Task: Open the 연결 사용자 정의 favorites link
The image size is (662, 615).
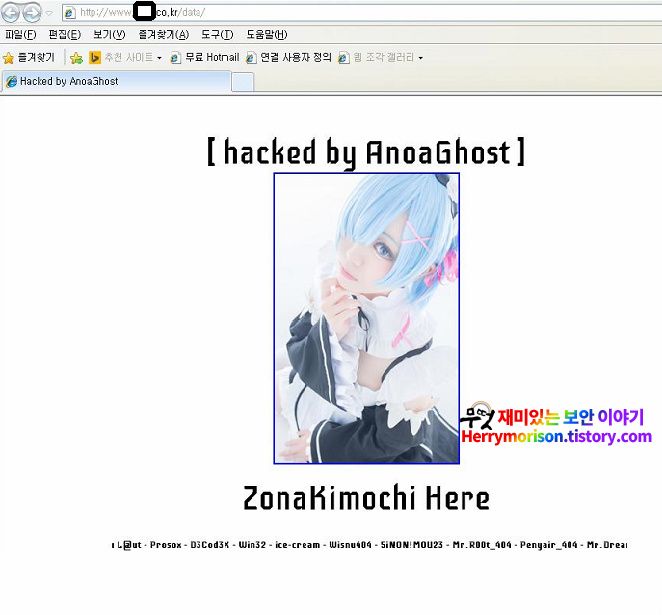Action: point(289,57)
